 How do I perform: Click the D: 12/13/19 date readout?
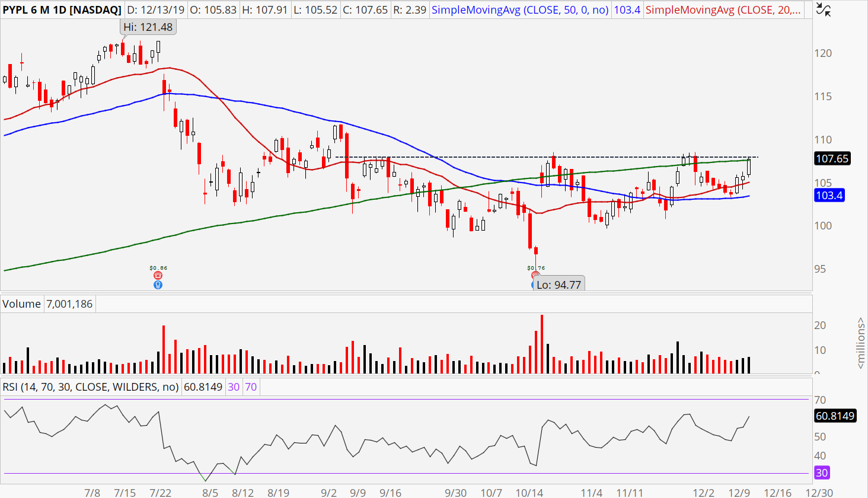pos(155,10)
